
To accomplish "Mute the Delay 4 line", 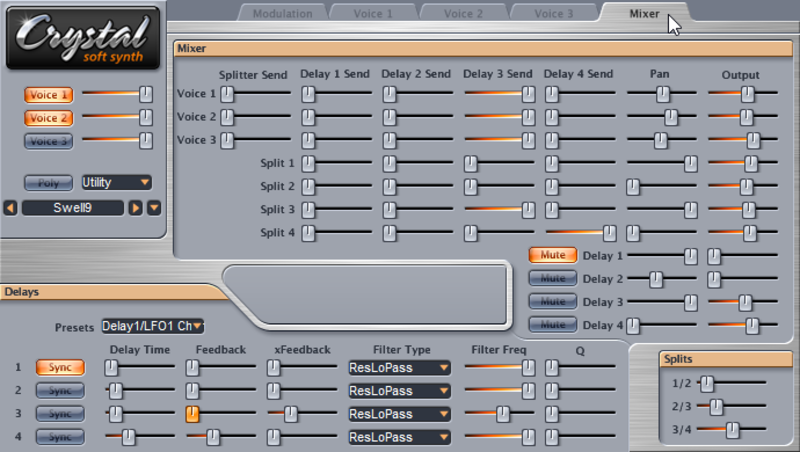I will (553, 324).
